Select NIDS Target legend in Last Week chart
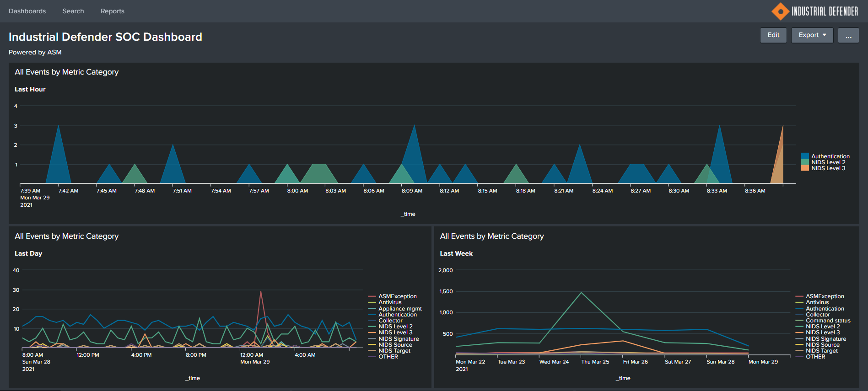This screenshot has height=391, width=868. 817,351
